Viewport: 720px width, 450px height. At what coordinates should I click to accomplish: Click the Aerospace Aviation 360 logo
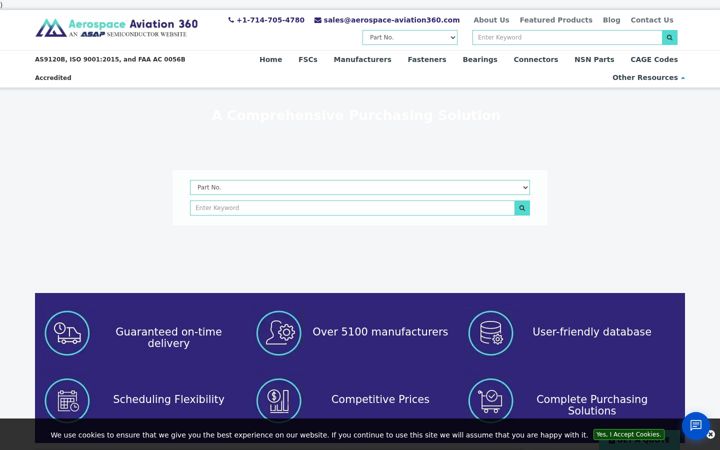tap(117, 28)
